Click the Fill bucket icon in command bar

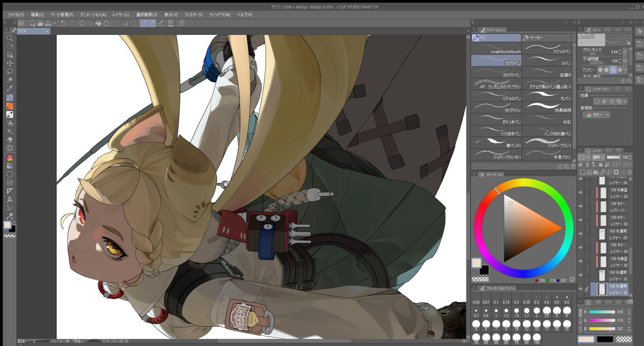tap(98, 23)
